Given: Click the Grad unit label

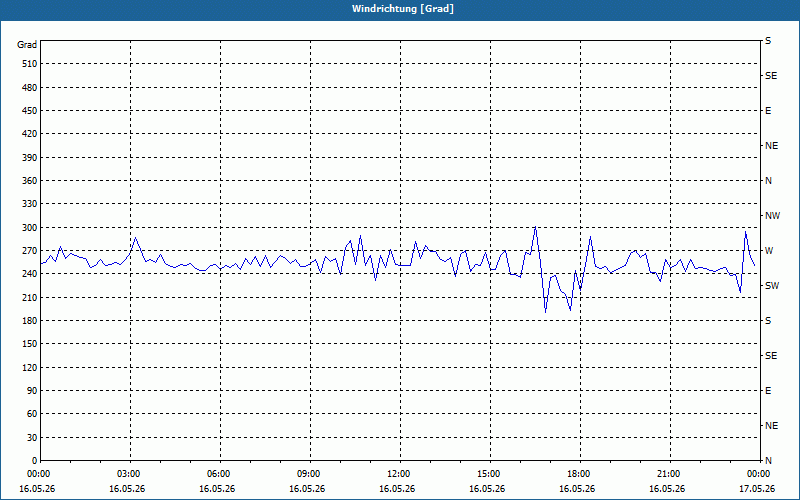Looking at the screenshot, I should click(x=27, y=45).
